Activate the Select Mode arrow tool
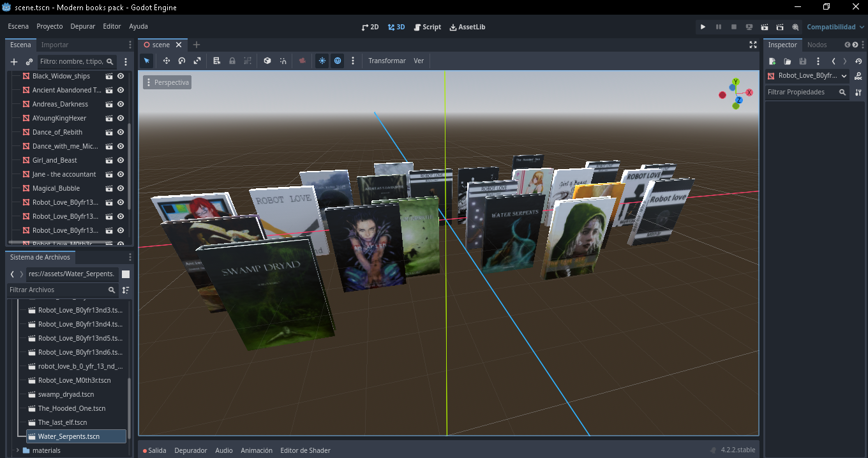The height and width of the screenshot is (458, 868). [147, 61]
